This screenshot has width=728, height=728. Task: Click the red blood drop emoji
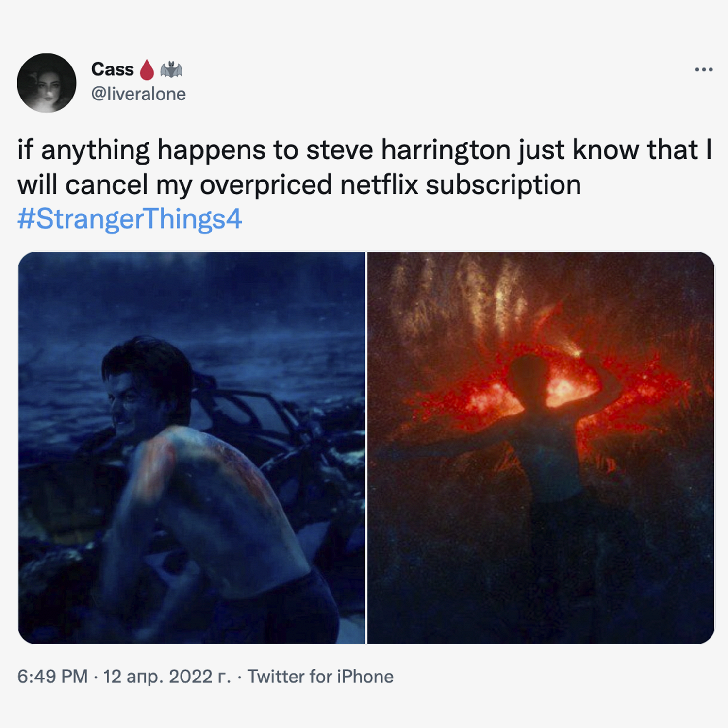[147, 70]
